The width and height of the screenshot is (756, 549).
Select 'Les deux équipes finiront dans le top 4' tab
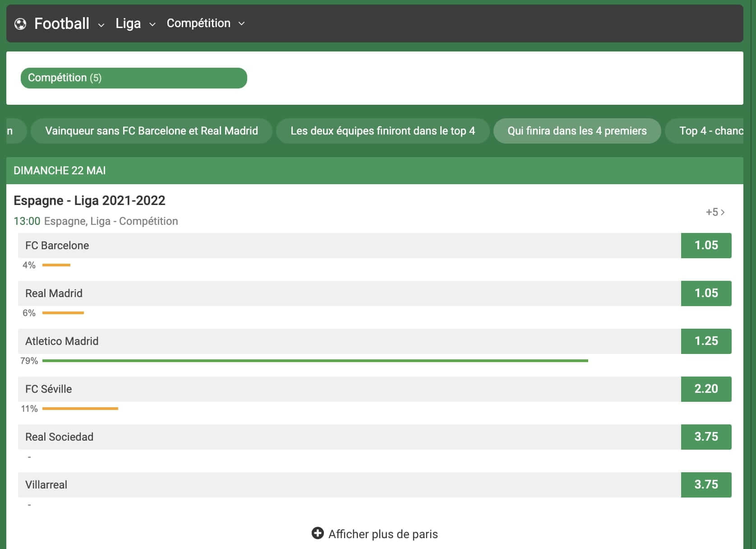tap(383, 131)
